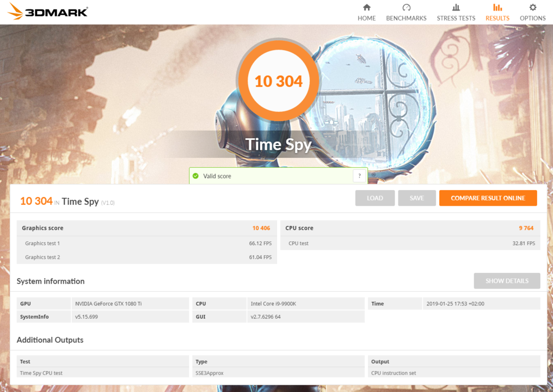Click the Additional Outputs heading
The image size is (553, 392).
click(50, 340)
